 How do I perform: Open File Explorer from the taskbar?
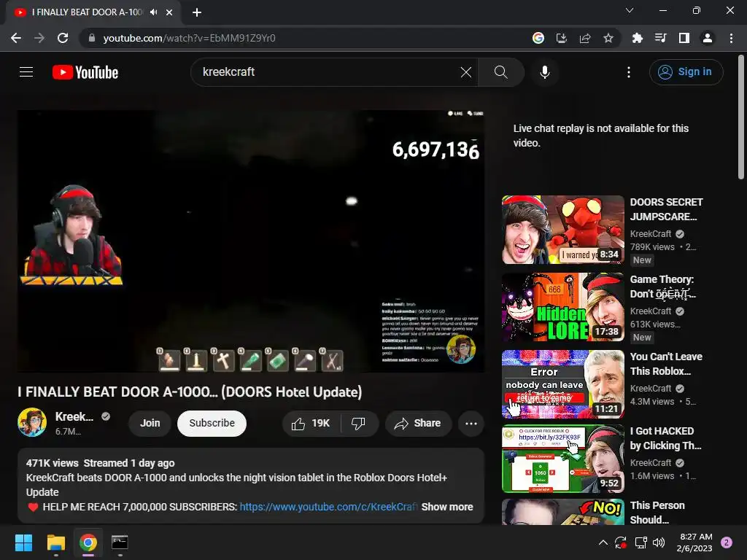point(55,542)
